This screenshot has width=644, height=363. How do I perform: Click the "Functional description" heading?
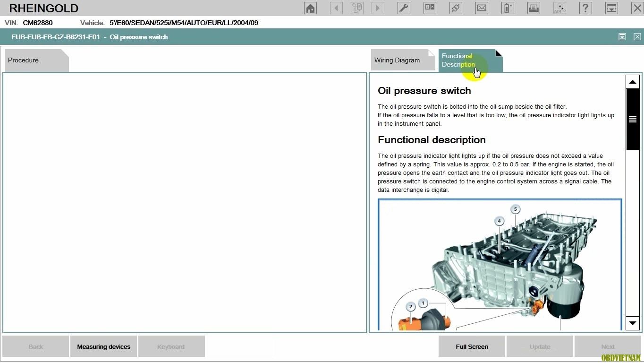tap(432, 140)
